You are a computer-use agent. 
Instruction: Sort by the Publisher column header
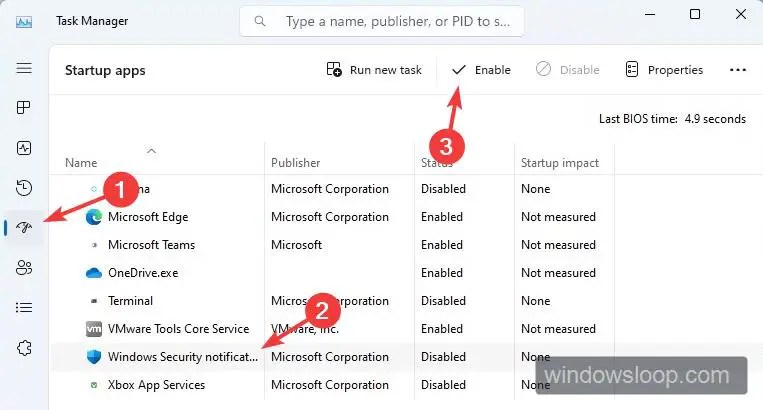click(x=296, y=163)
